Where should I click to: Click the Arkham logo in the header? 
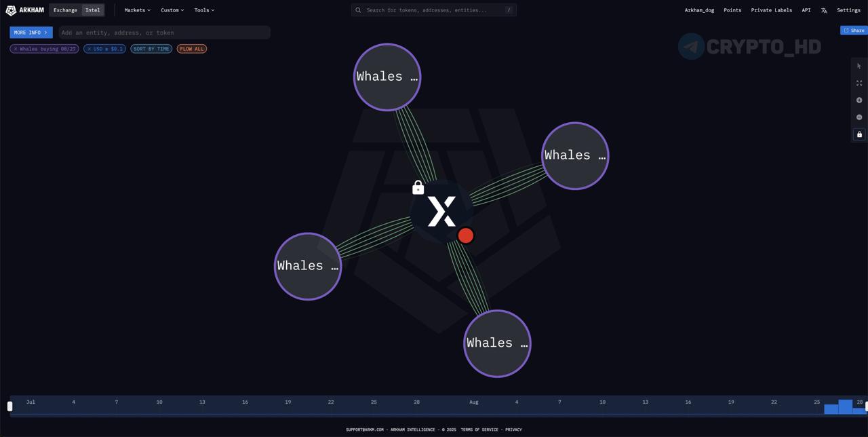24,10
